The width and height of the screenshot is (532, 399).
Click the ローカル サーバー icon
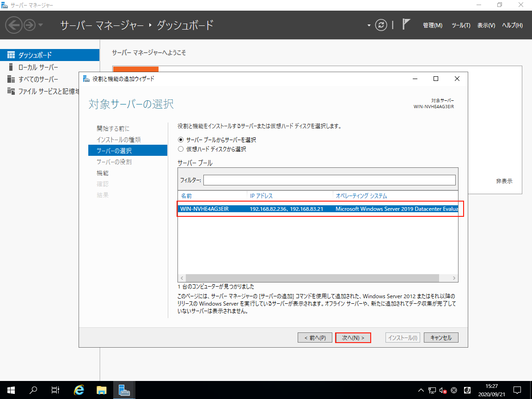coord(11,67)
